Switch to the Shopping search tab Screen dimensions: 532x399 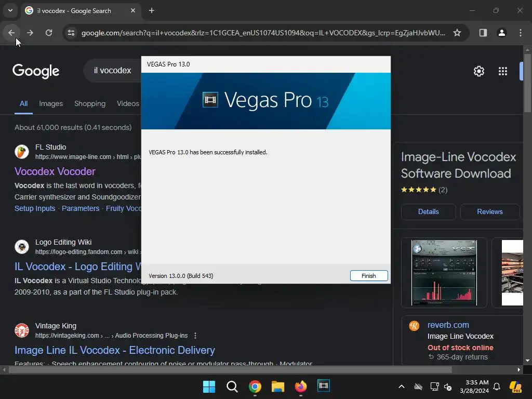(x=90, y=104)
